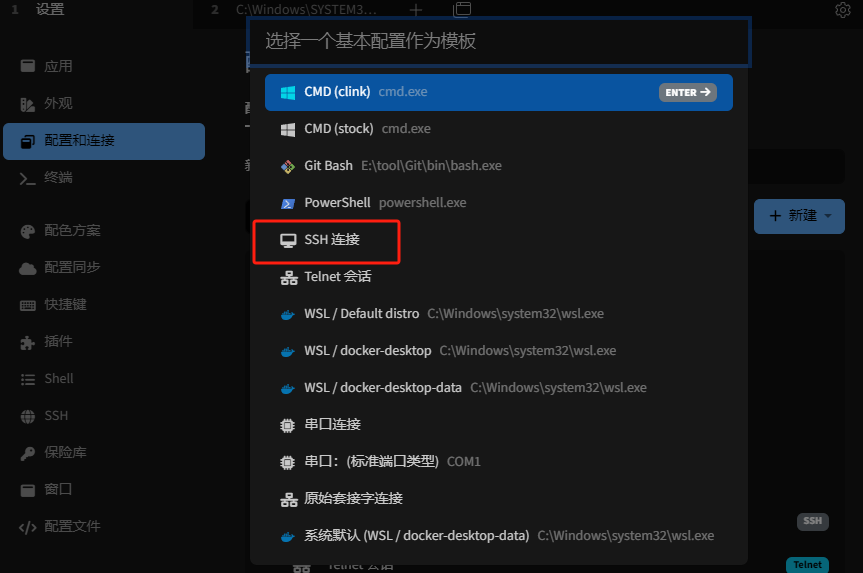Go to 终端 terminal settings section
The image size is (863, 573).
(58, 178)
